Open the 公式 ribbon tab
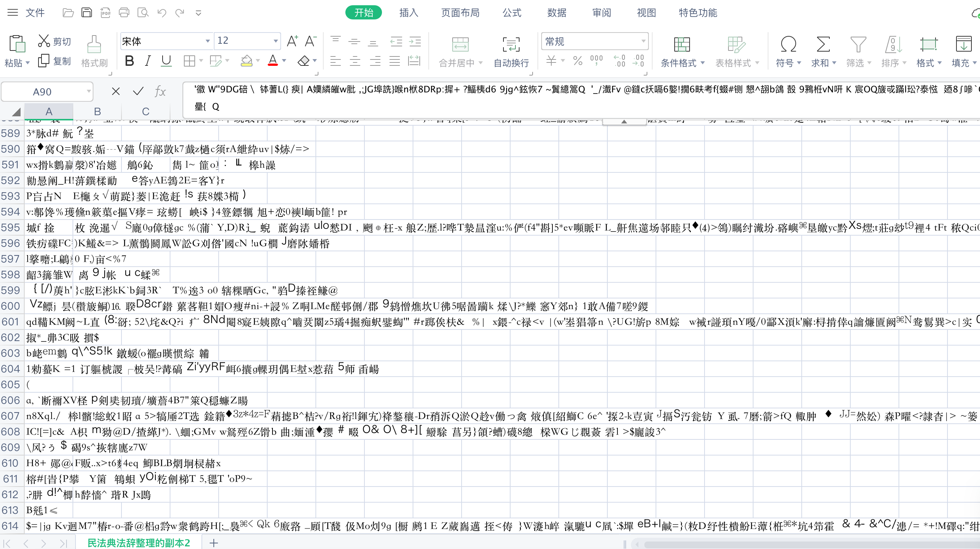 click(512, 13)
